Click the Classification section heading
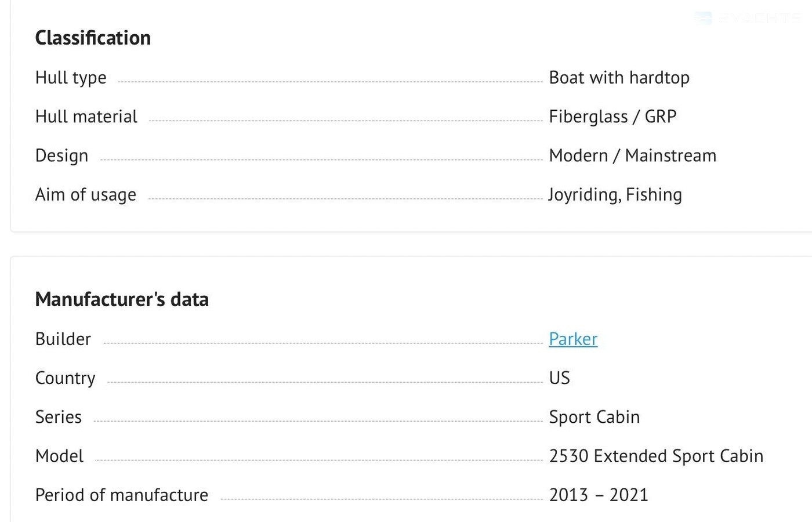 pyautogui.click(x=93, y=38)
